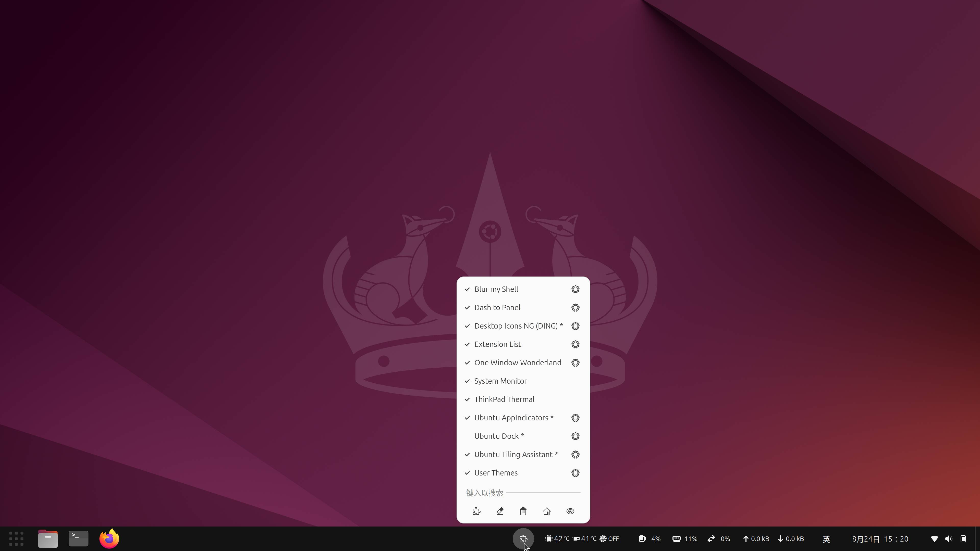Open Extension List settings gear

(x=575, y=344)
